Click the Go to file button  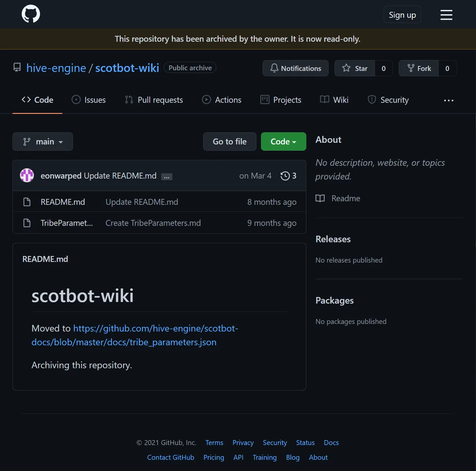pos(230,142)
